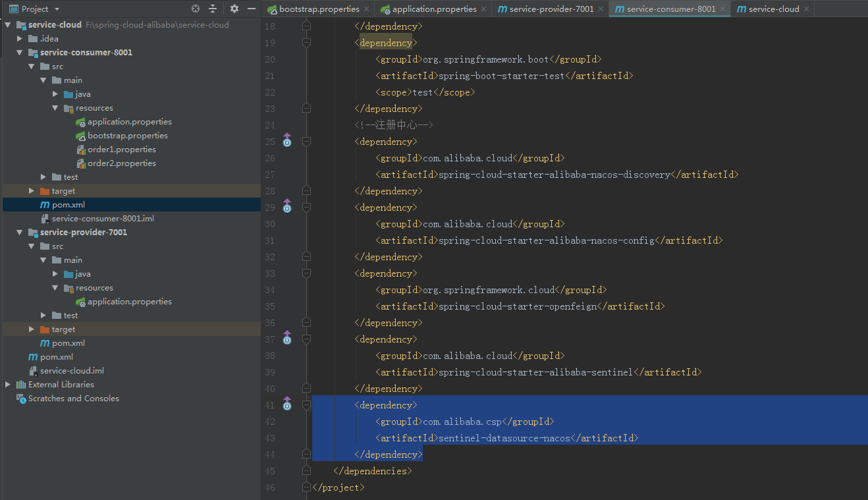Select order1.properties file in tree
The height and width of the screenshot is (500, 868).
121,150
